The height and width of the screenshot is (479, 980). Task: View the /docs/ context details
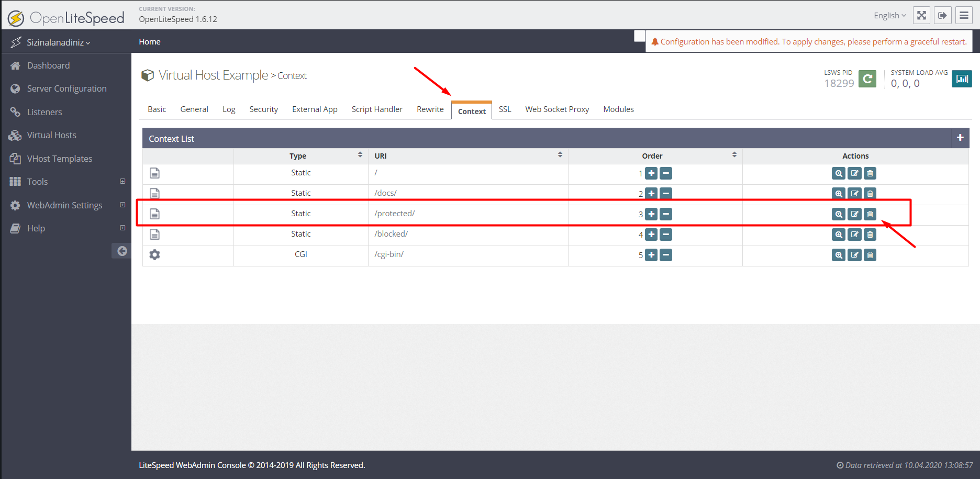(x=839, y=194)
